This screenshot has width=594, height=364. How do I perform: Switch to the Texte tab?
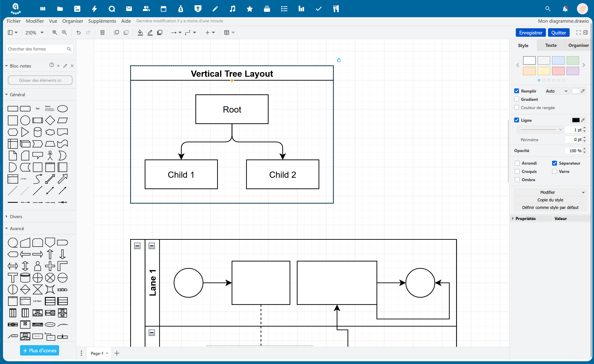[551, 45]
